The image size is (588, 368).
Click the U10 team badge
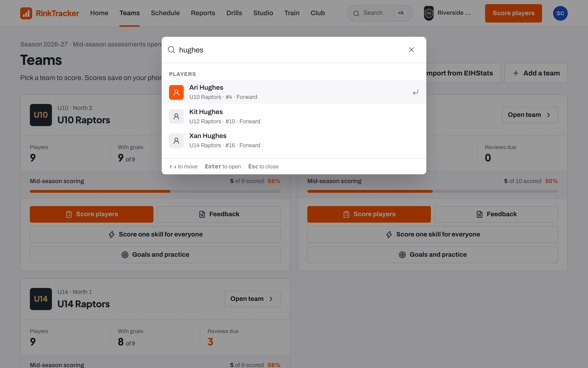pyautogui.click(x=41, y=115)
